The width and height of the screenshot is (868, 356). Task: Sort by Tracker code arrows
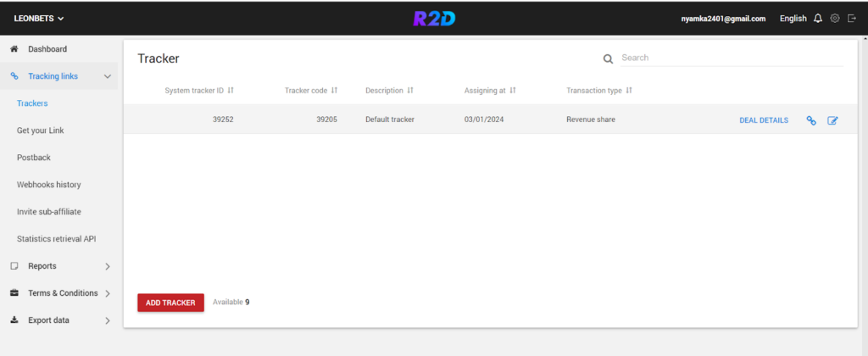[334, 90]
